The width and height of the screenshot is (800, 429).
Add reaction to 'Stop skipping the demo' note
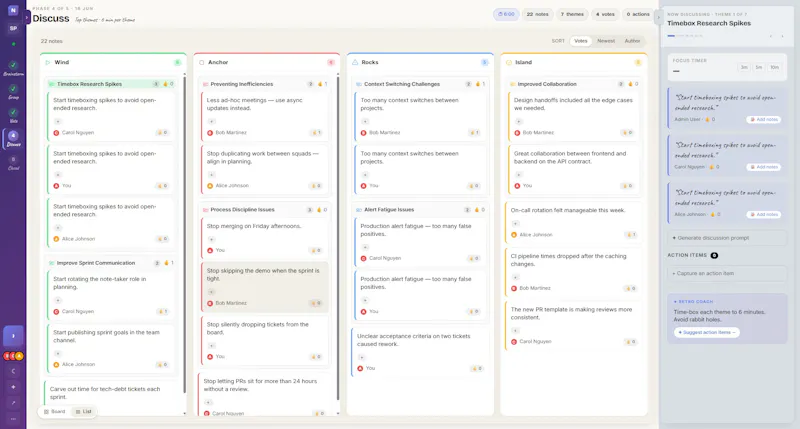pos(212,292)
